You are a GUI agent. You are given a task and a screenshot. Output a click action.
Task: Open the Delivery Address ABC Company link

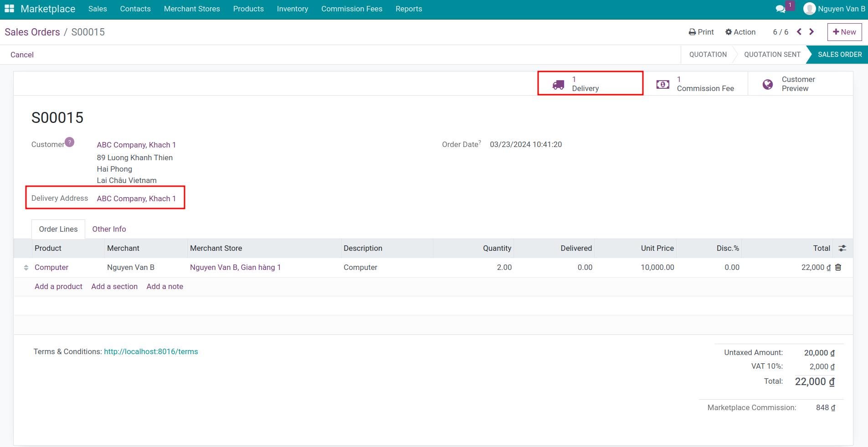tap(136, 198)
